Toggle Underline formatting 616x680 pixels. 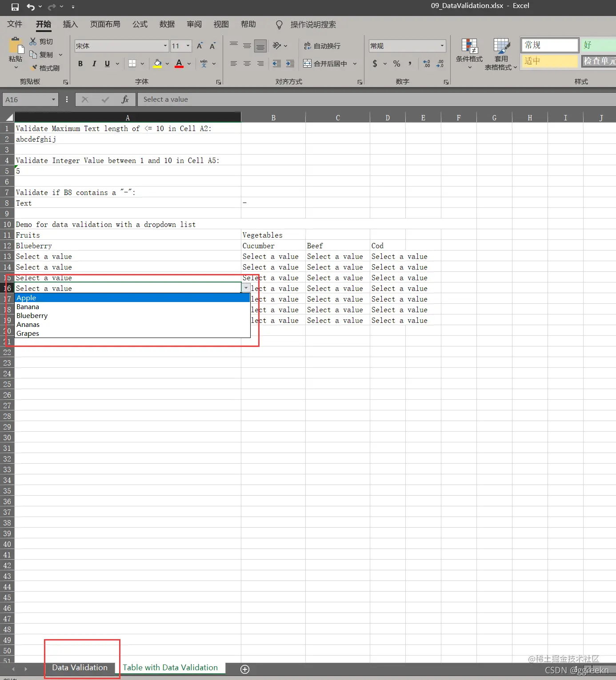(x=107, y=64)
